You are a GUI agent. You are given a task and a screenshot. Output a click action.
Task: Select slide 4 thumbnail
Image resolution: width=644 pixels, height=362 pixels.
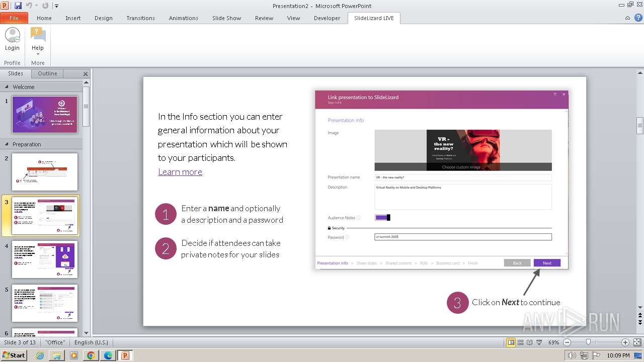45,259
